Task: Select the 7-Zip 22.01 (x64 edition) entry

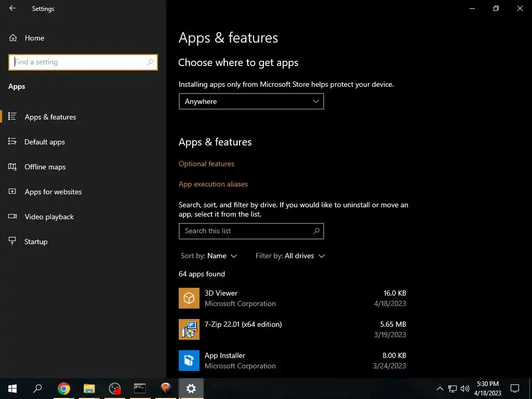Action: (292, 329)
